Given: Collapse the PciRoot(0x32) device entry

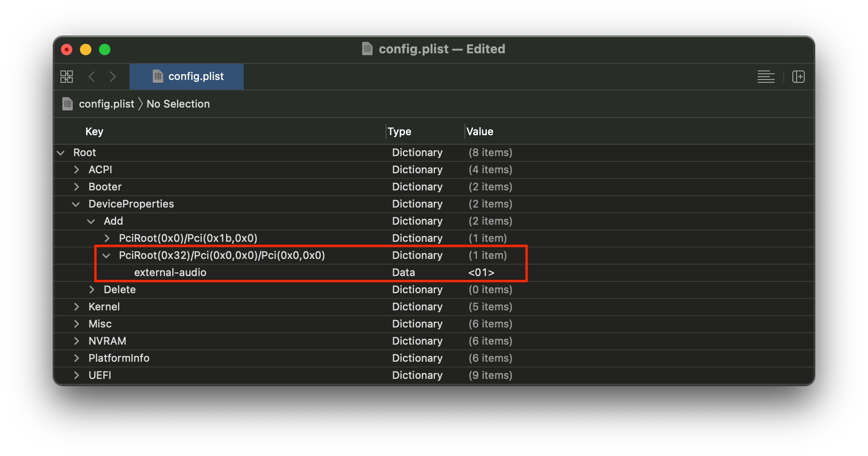Looking at the screenshot, I should click(106, 256).
